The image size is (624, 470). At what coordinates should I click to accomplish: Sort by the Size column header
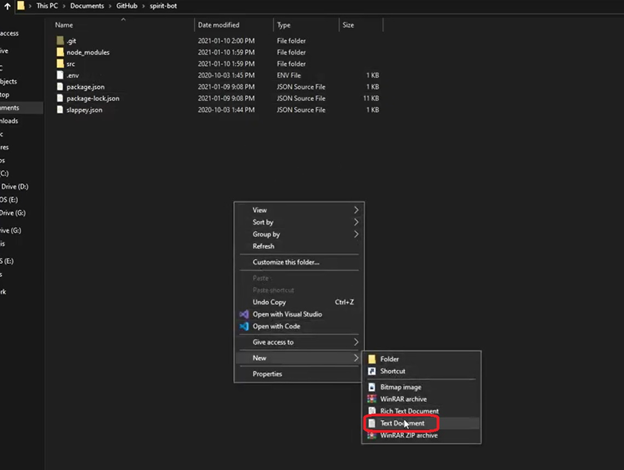point(348,25)
